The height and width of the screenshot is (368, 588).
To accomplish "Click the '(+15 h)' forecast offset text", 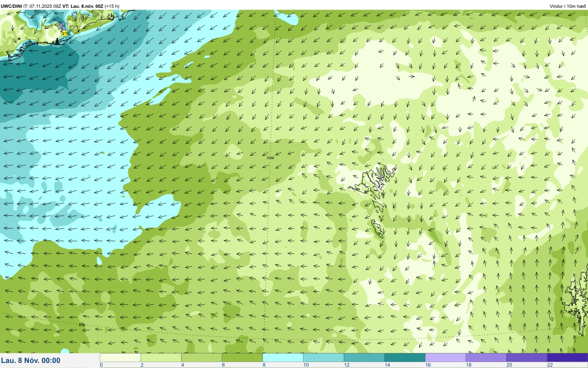I will pos(112,6).
